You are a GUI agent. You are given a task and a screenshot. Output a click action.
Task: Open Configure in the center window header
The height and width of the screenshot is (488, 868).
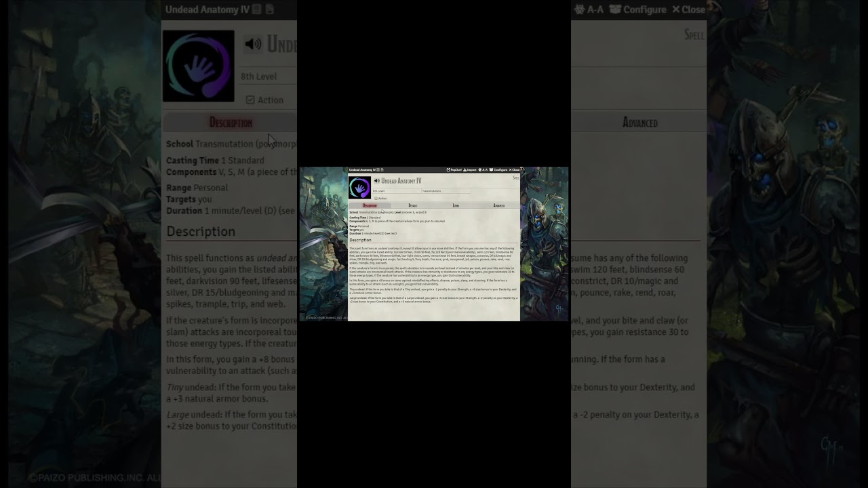(x=498, y=169)
